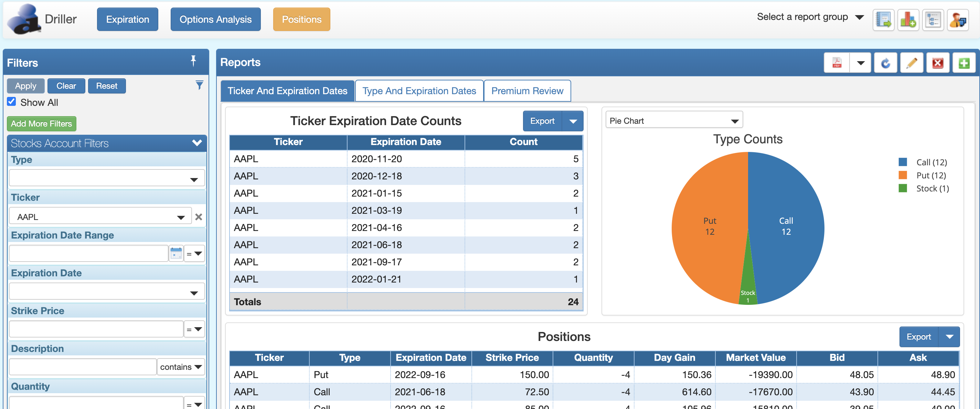Open Positions export options arrow
Viewport: 980px width, 409px height.
pos(949,337)
